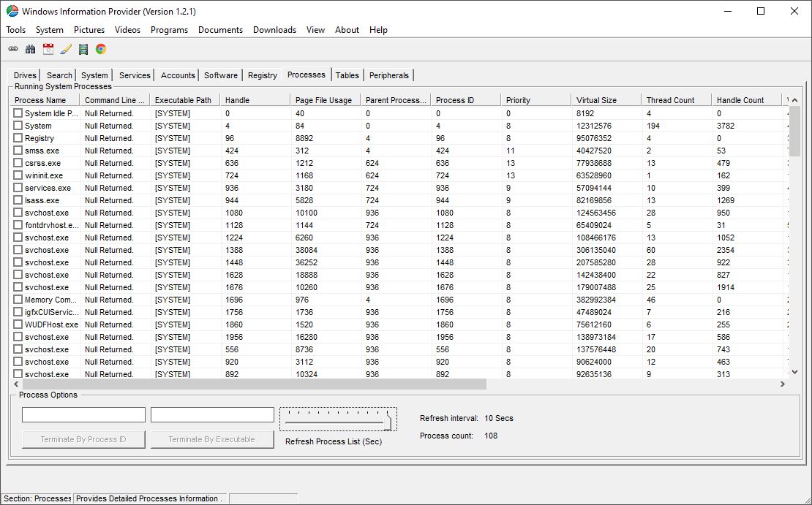Open the Downloads menu

(x=274, y=30)
